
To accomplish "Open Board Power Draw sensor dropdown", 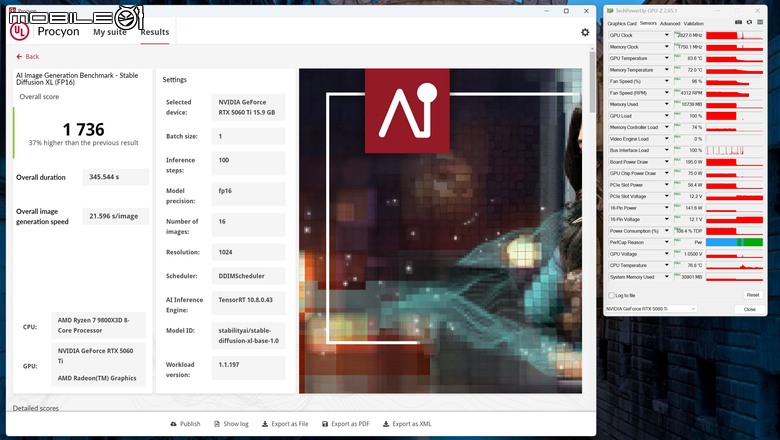I will pos(667,162).
